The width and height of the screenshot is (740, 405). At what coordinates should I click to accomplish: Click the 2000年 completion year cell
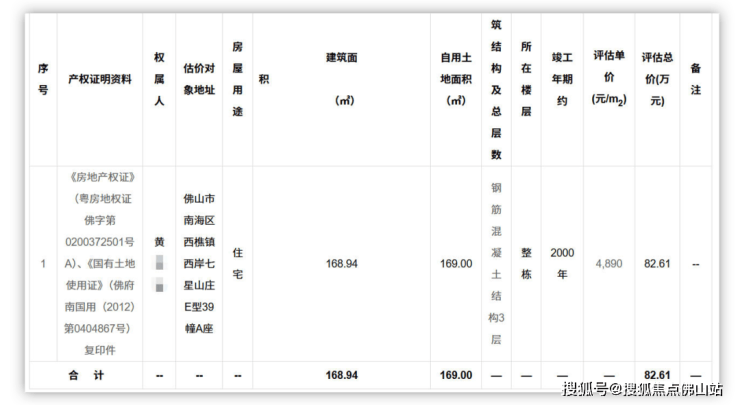[562, 263]
